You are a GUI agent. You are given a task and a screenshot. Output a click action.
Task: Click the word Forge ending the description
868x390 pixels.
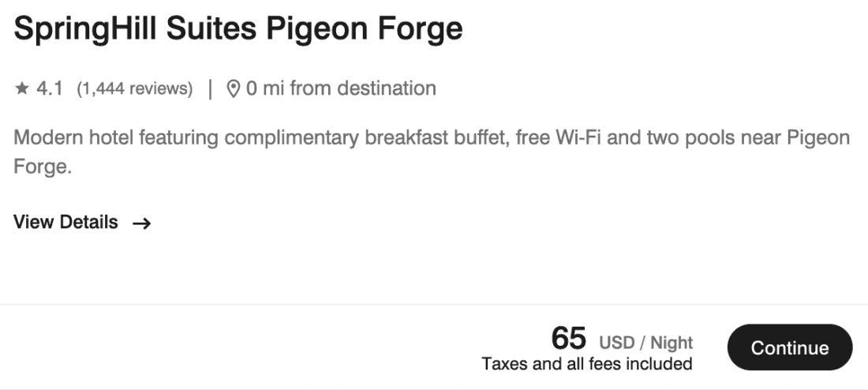click(x=39, y=167)
